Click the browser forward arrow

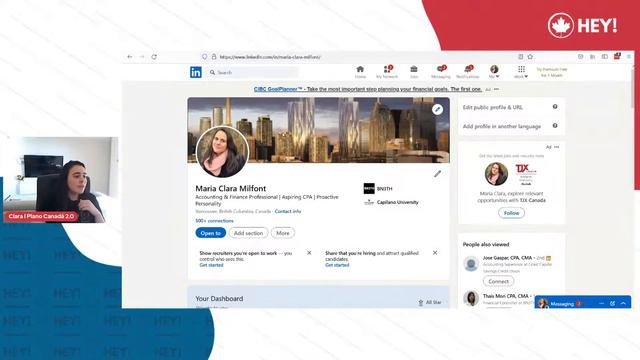tap(142, 57)
